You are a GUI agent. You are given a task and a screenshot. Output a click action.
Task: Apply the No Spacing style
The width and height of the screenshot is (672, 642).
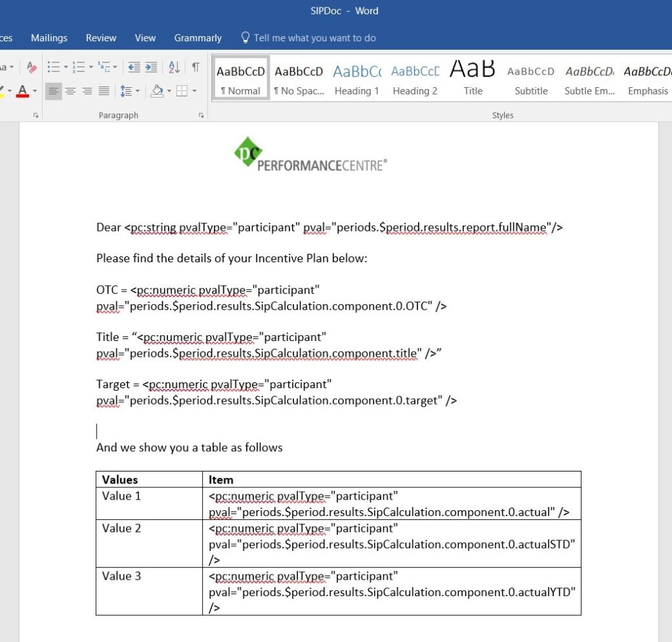point(299,79)
